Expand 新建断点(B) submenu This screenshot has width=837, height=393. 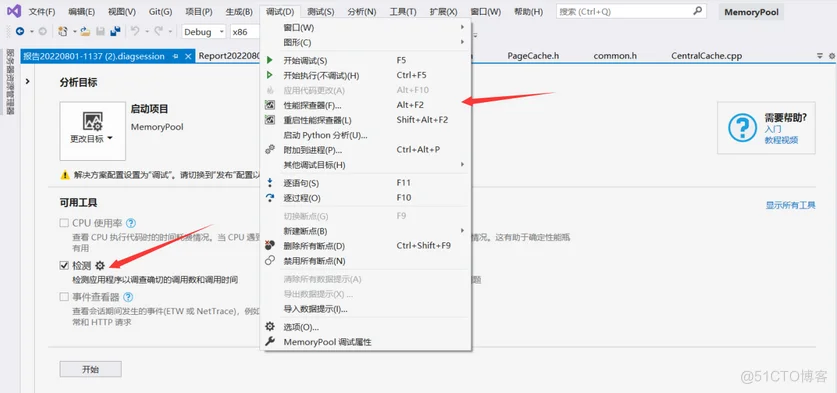(x=366, y=231)
